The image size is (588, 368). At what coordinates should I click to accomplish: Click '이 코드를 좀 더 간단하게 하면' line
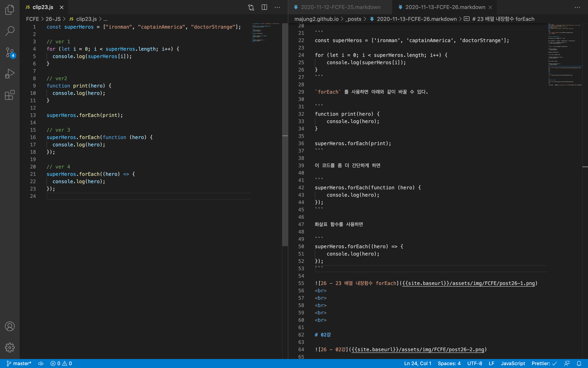click(347, 166)
